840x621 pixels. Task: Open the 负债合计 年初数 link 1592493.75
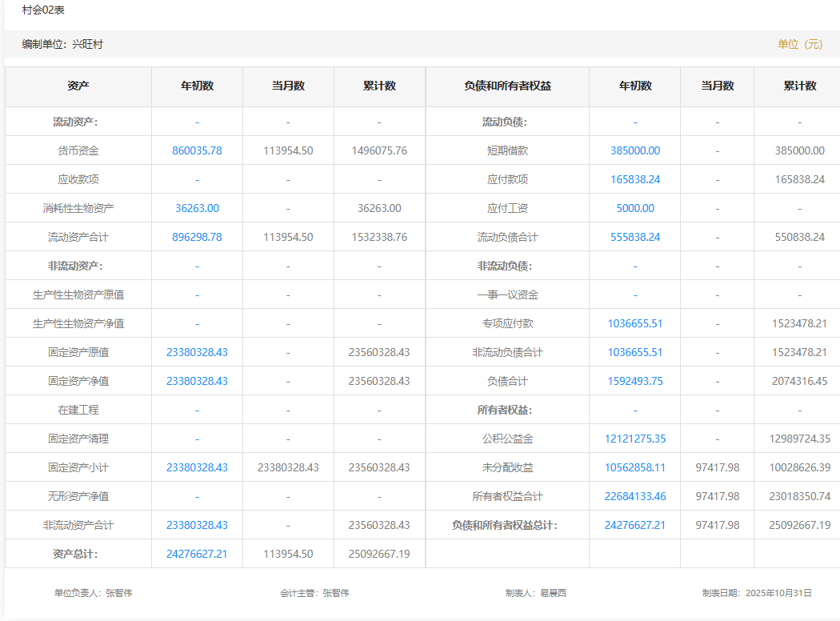635,381
